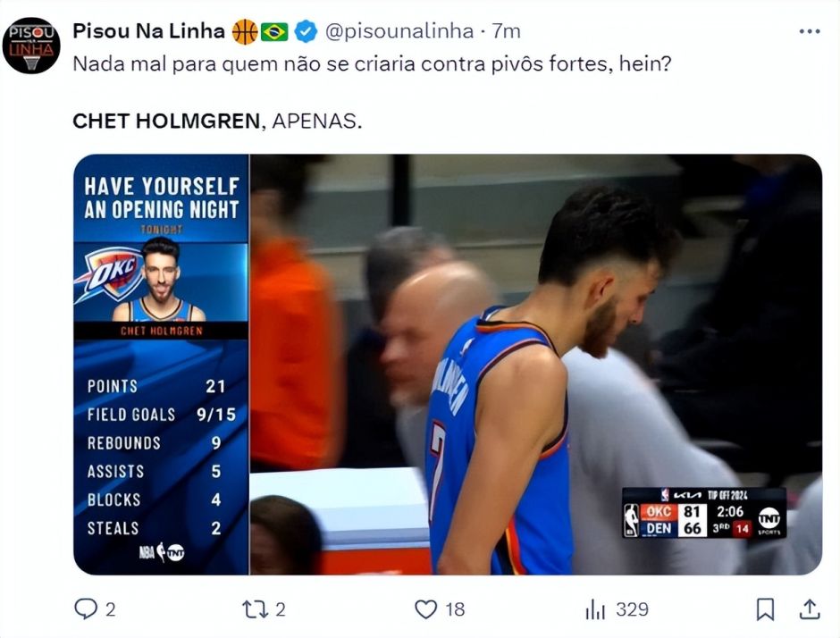This screenshot has height=638, width=840.
Task: Open the Pisou Na Linha display name
Action: click(148, 31)
